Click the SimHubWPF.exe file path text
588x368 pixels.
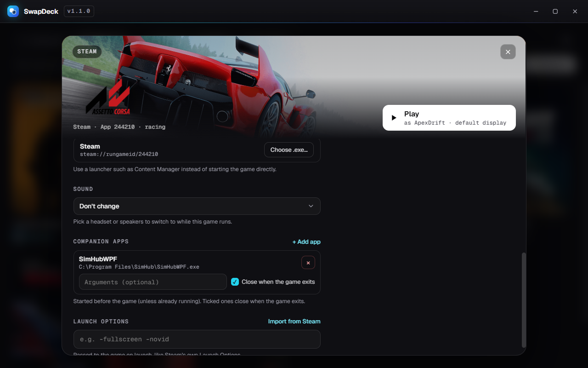[x=139, y=267]
